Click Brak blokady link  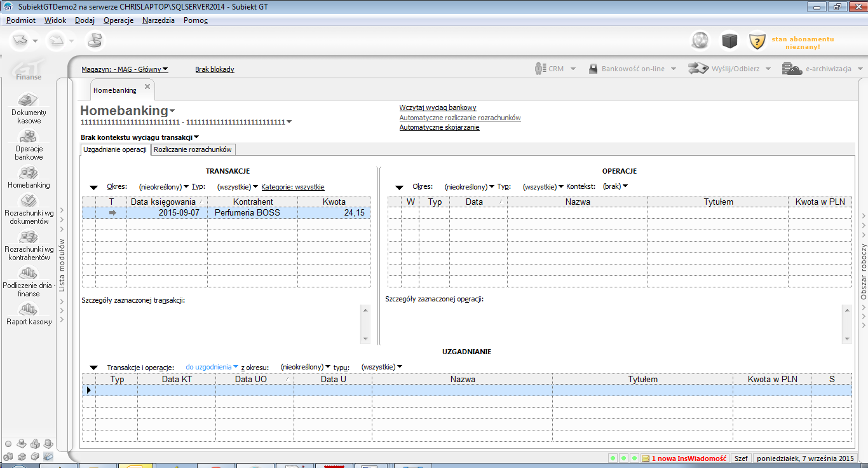[215, 69]
